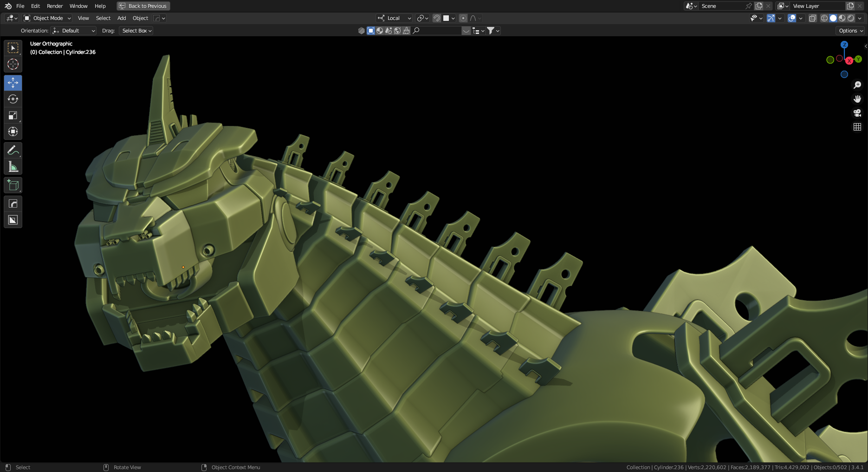Expand the snapping options dropdown
Image resolution: width=868 pixels, height=472 pixels.
450,18
